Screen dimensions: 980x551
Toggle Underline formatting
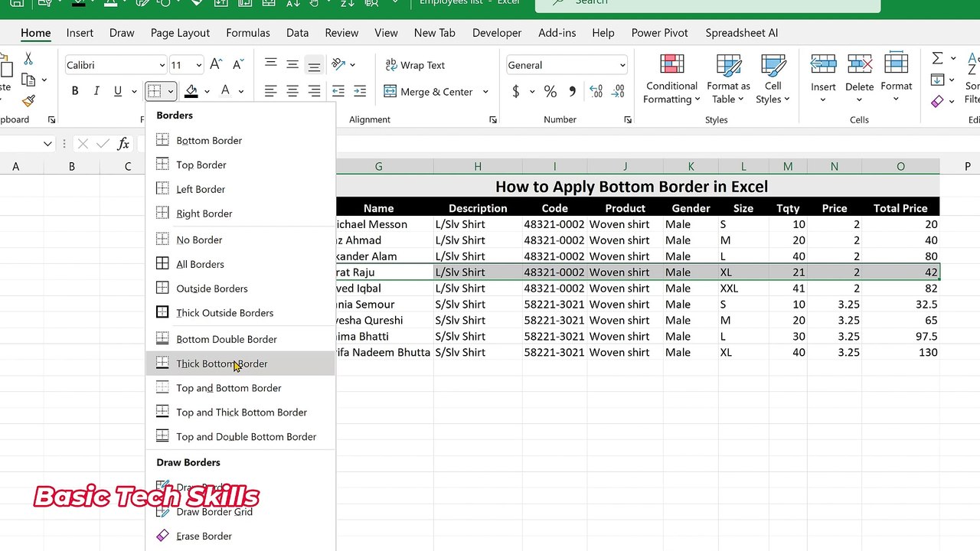pyautogui.click(x=117, y=91)
